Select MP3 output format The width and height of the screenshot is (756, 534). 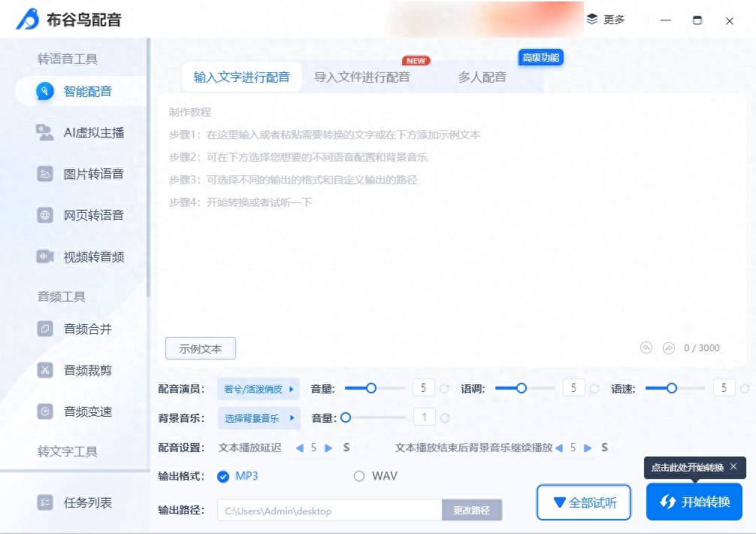(222, 477)
